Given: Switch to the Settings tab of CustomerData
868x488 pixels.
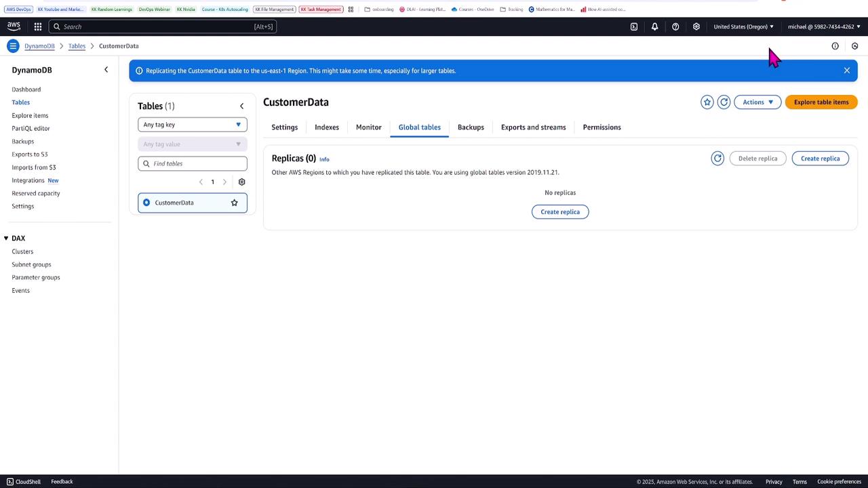Looking at the screenshot, I should pyautogui.click(x=285, y=127).
